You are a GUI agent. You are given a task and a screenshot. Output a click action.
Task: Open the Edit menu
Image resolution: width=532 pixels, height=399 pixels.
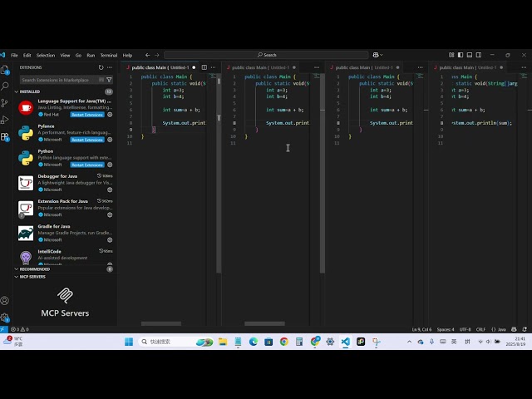click(27, 56)
